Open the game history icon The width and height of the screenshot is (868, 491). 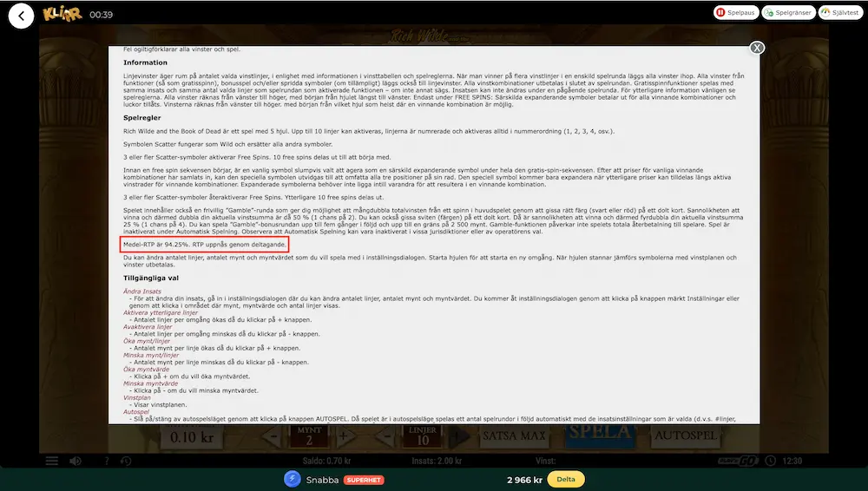[x=126, y=461]
